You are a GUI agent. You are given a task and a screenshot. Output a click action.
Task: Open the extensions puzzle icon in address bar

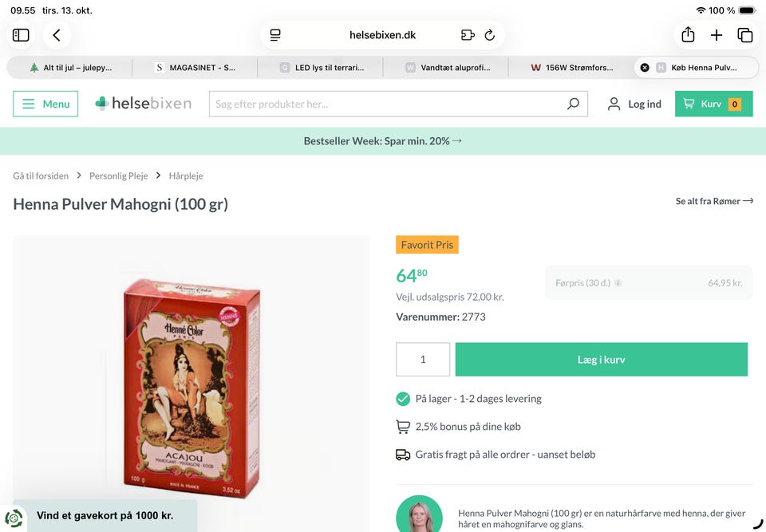[468, 35]
